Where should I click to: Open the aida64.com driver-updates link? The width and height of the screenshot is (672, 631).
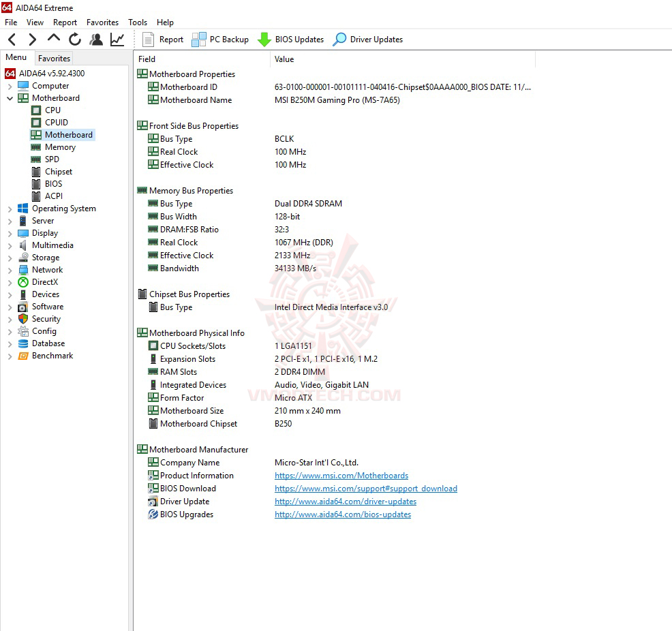click(346, 502)
